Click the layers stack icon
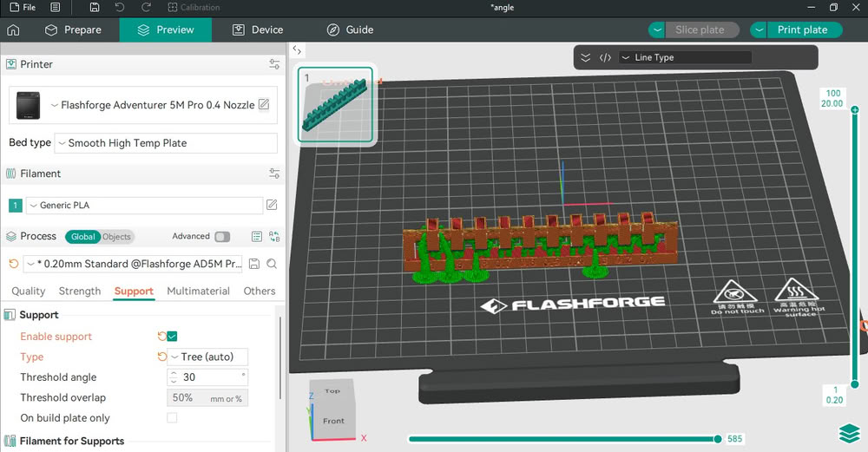868x452 pixels. pyautogui.click(x=849, y=434)
